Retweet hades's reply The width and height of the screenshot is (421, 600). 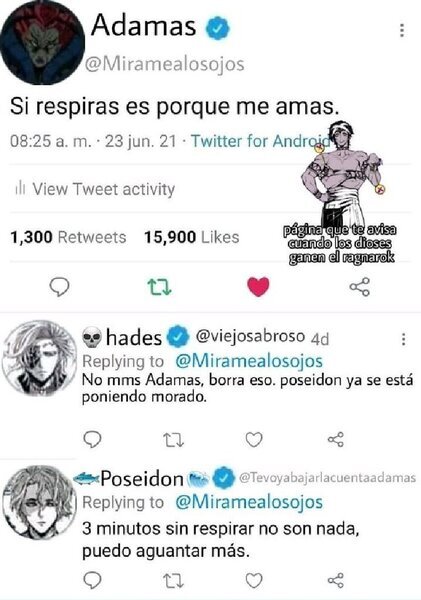point(173,440)
